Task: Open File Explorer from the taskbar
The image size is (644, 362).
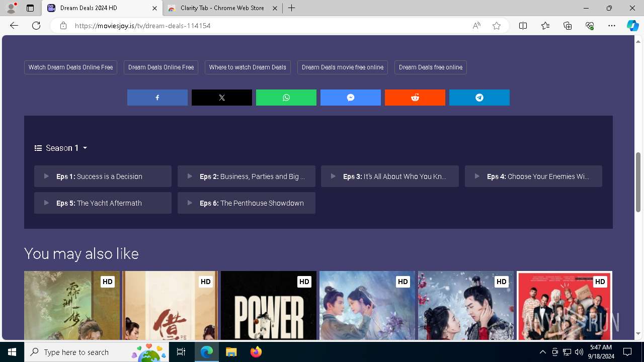Action: tap(231, 352)
